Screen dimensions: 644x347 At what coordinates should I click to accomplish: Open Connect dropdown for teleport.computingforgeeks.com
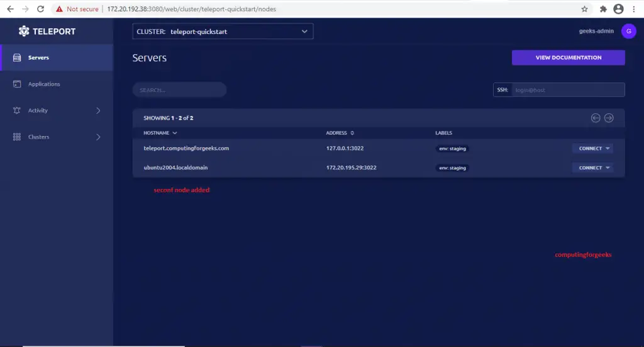pyautogui.click(x=592, y=149)
